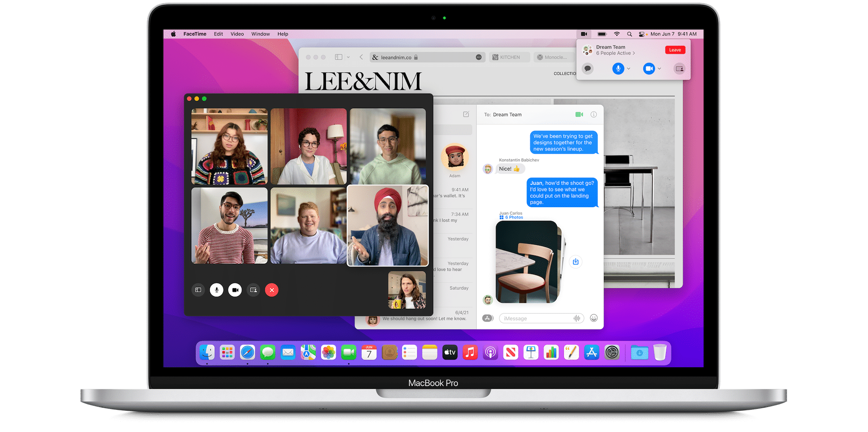This screenshot has height=432, width=868.
Task: Open Apple TV in the Dock
Action: pyautogui.click(x=450, y=352)
